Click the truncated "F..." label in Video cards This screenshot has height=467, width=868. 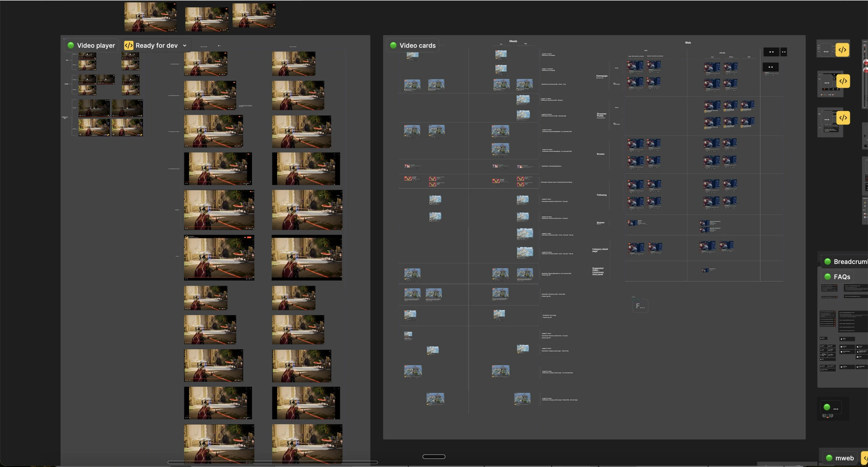(x=640, y=306)
